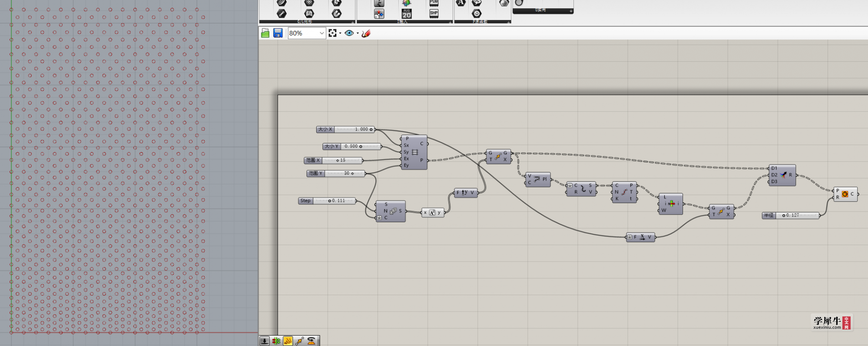Toggle the highlighted orange icon on bottom toolbar
The height and width of the screenshot is (346, 868).
click(288, 341)
